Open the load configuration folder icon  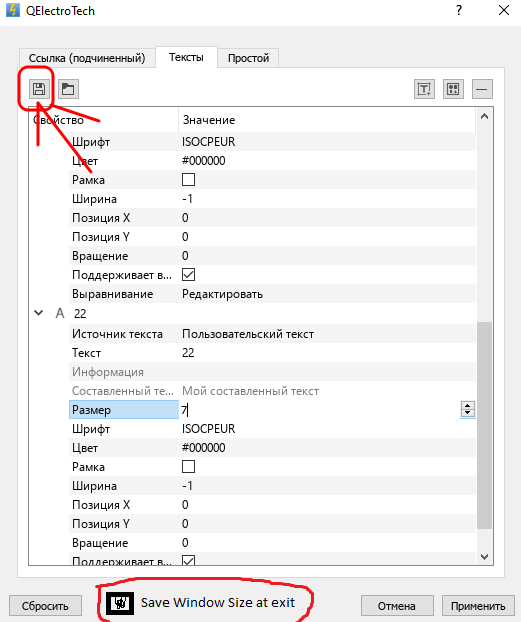tap(68, 89)
